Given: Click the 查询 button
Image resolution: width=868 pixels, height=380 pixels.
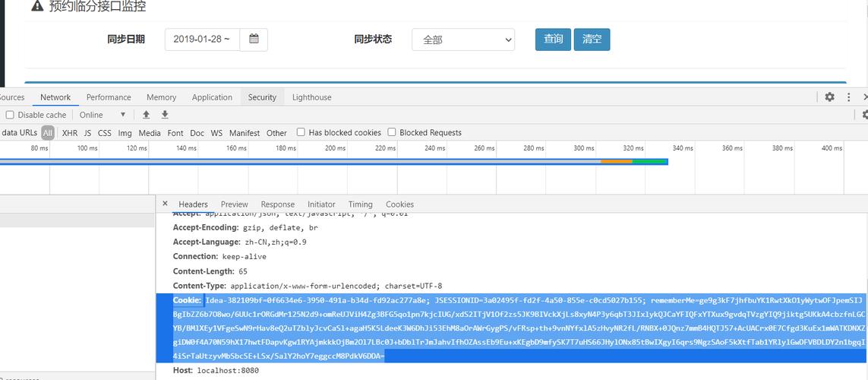Looking at the screenshot, I should click(x=553, y=40).
